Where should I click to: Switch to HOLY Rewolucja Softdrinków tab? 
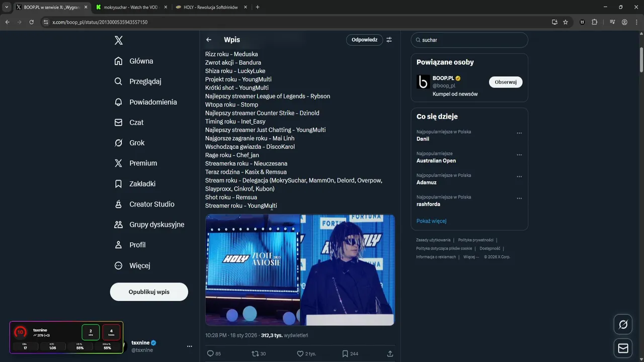211,7
